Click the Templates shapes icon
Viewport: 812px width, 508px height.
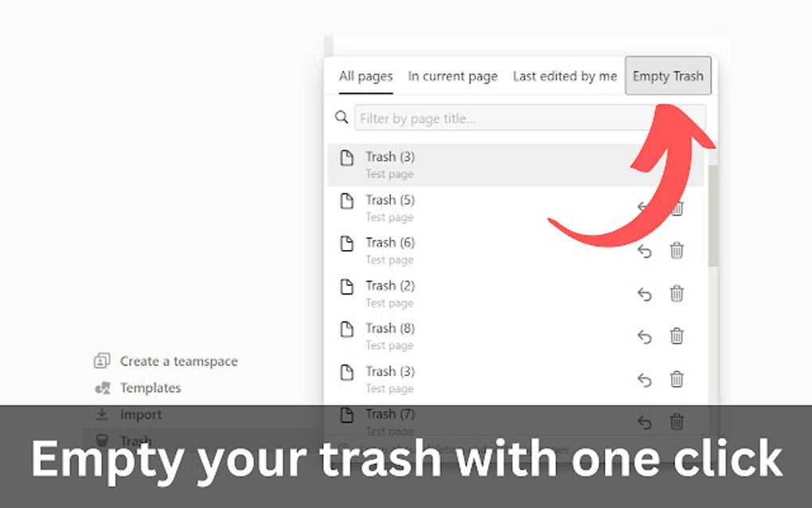pos(103,388)
